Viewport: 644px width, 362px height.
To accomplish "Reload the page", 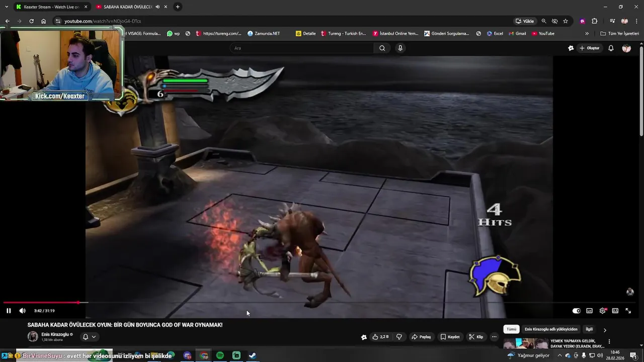I will 31,21.
